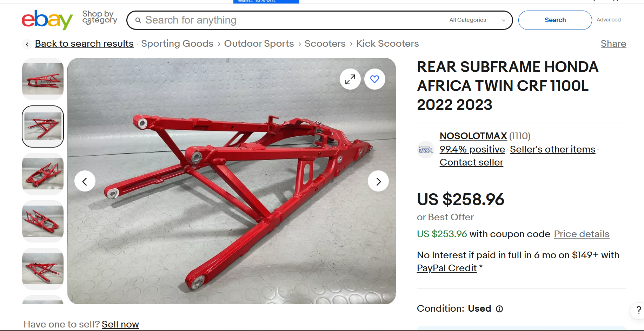Viewport: 644px width, 331px height.
Task: Open the PayPal Credit link
Action: pyautogui.click(x=447, y=268)
